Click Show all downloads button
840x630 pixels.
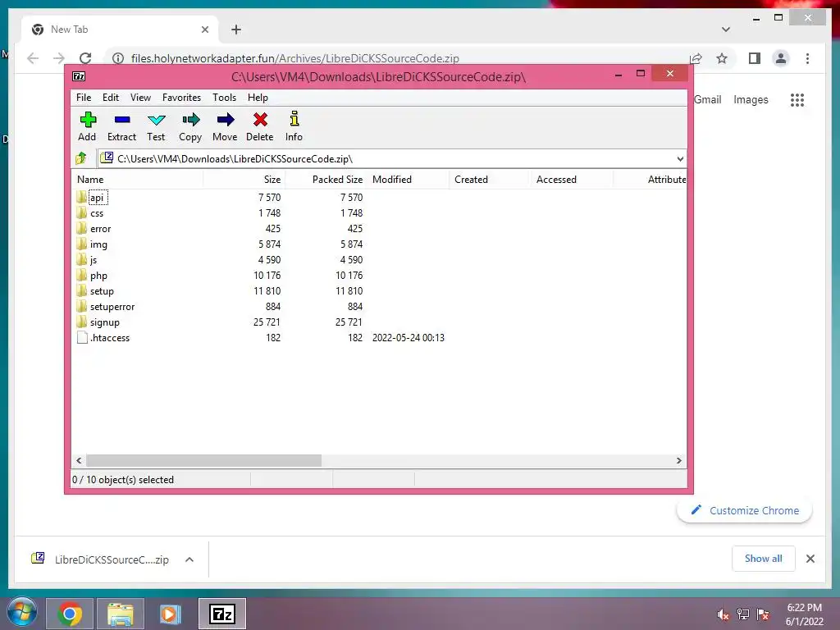(764, 559)
